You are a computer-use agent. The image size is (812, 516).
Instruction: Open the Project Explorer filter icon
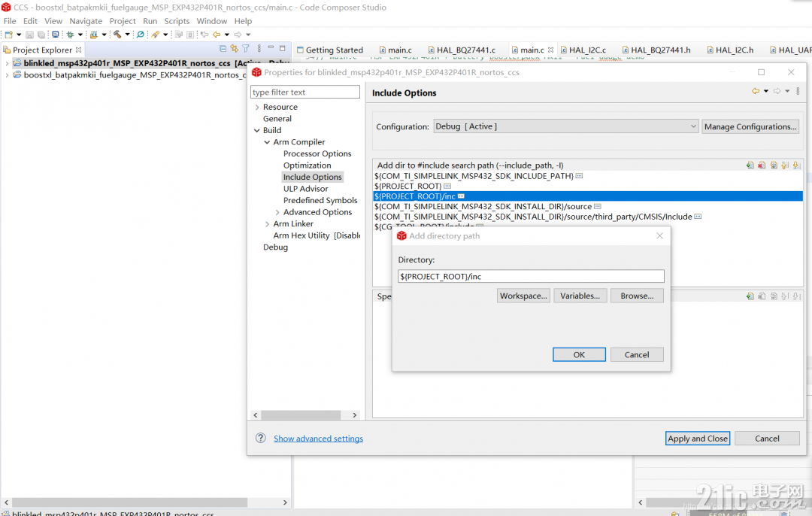[246, 49]
